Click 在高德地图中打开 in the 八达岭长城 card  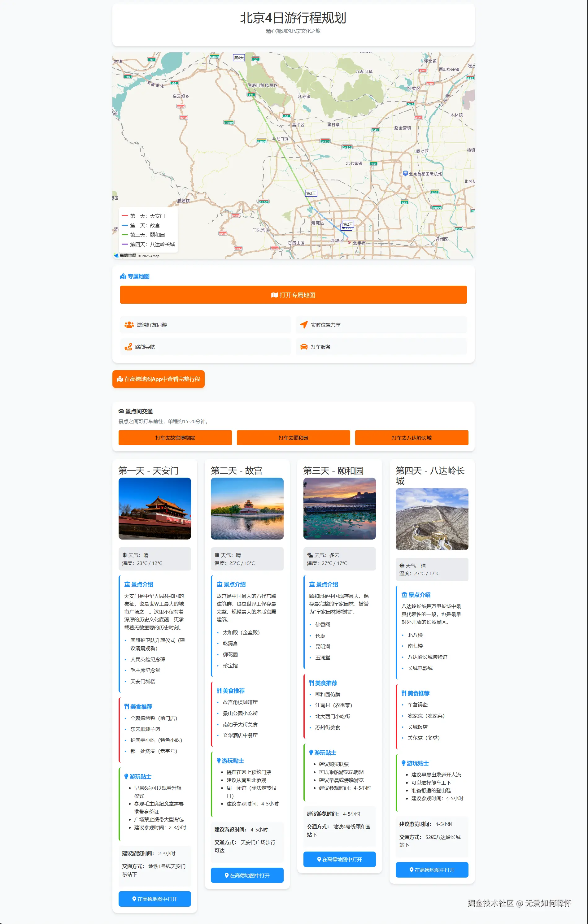(x=432, y=870)
